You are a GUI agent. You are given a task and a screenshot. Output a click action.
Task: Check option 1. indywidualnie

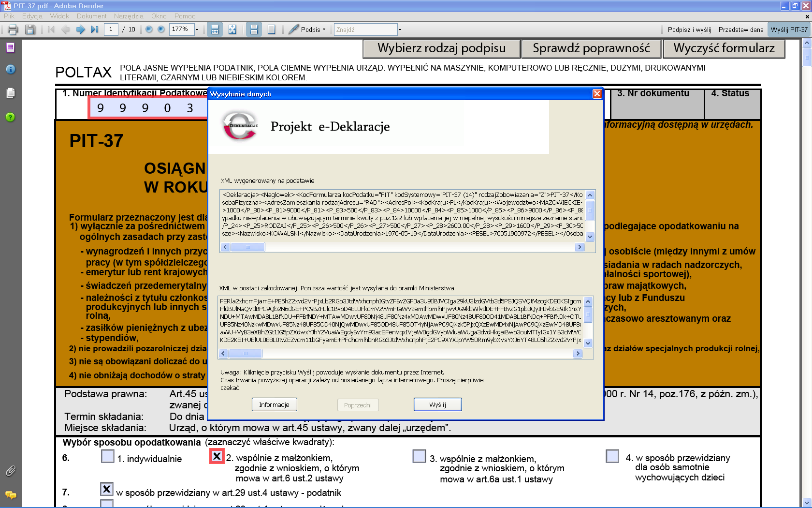pos(108,456)
